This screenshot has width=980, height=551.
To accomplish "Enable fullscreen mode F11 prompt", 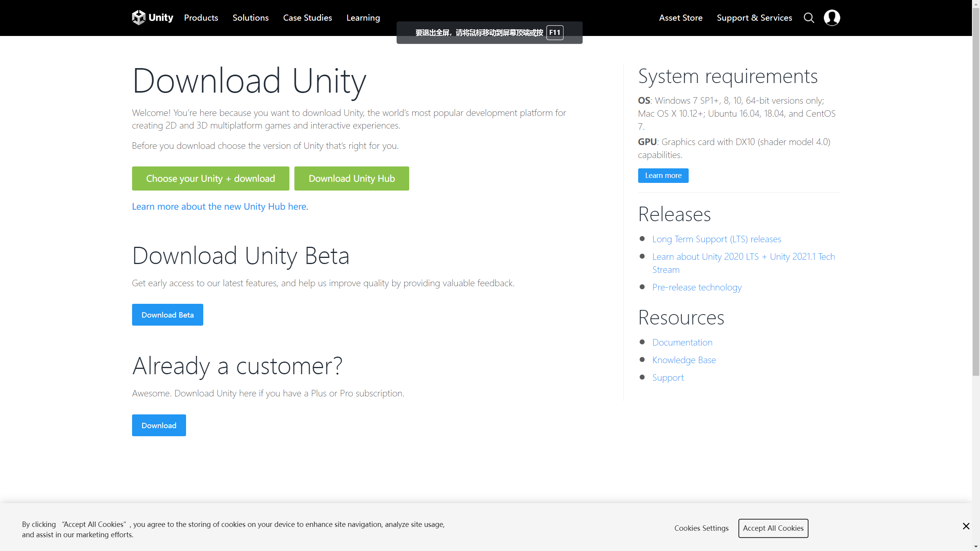I will click(x=489, y=32).
